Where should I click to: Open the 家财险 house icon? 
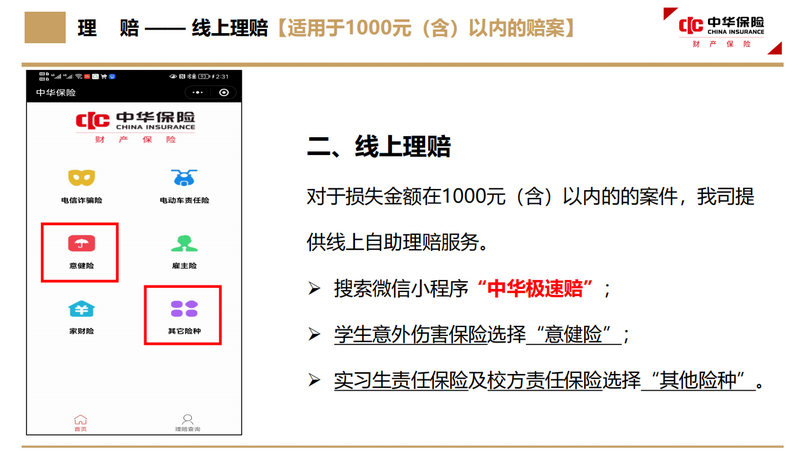pyautogui.click(x=82, y=309)
